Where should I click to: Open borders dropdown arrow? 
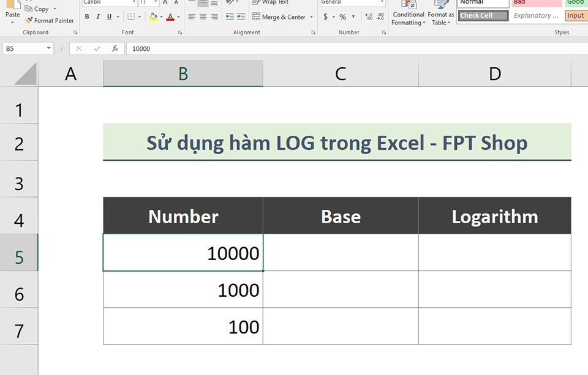(140, 17)
